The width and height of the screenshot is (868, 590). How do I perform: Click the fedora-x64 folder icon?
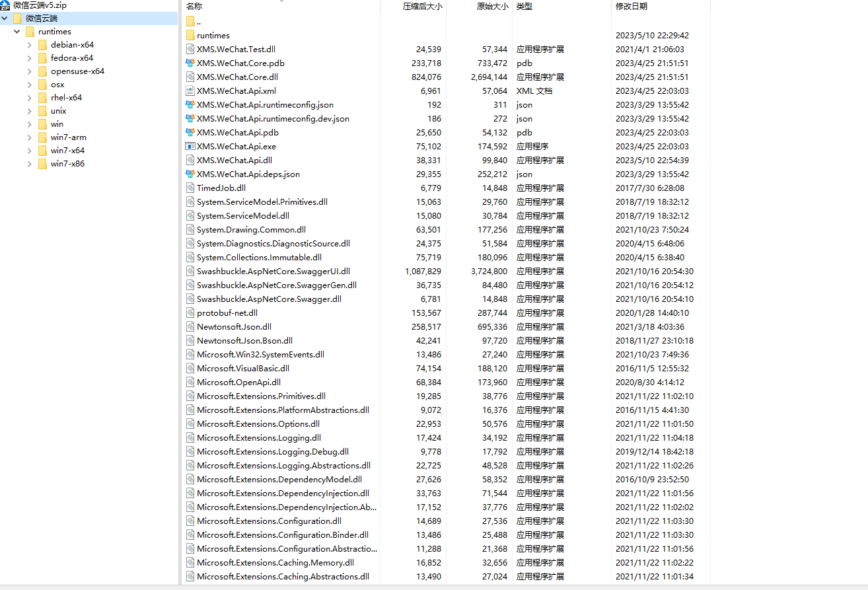pos(43,58)
